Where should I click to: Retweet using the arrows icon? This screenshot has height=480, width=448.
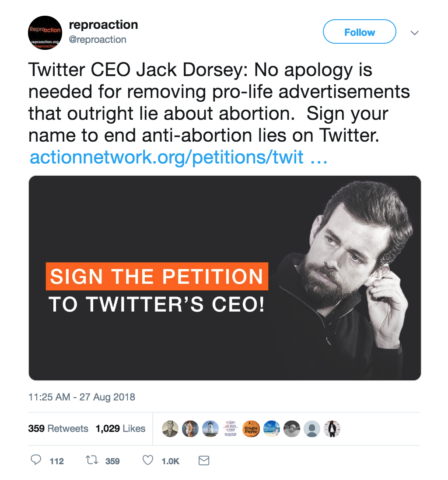pyautogui.click(x=92, y=460)
